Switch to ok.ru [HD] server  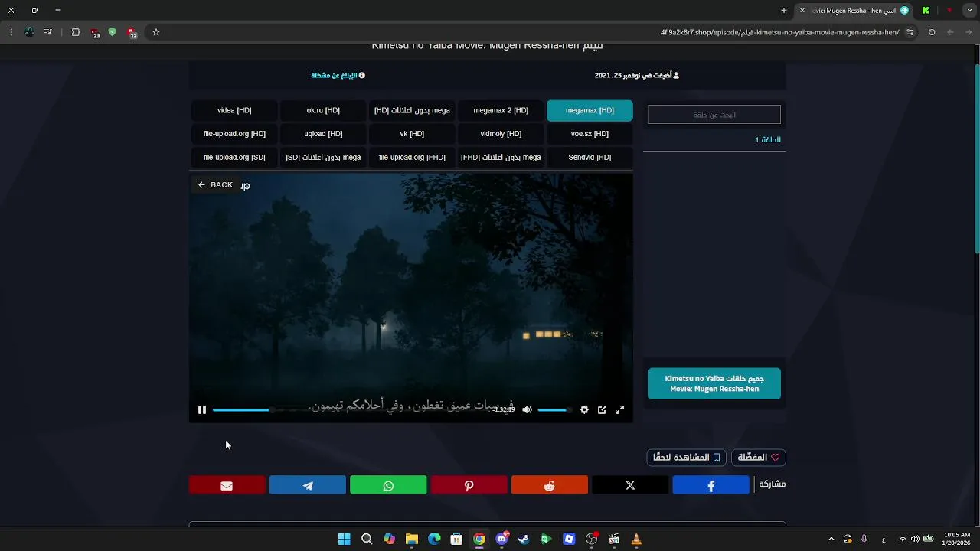(323, 110)
